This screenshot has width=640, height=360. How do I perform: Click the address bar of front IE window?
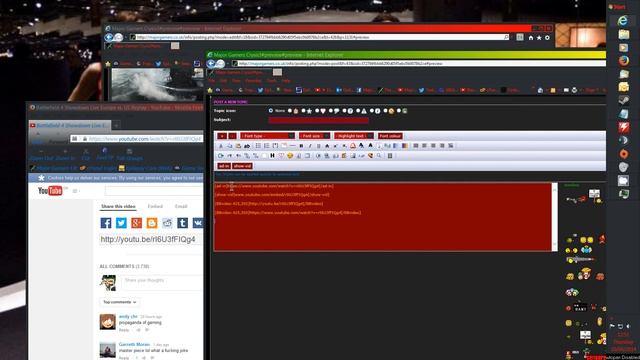[x=418, y=63]
